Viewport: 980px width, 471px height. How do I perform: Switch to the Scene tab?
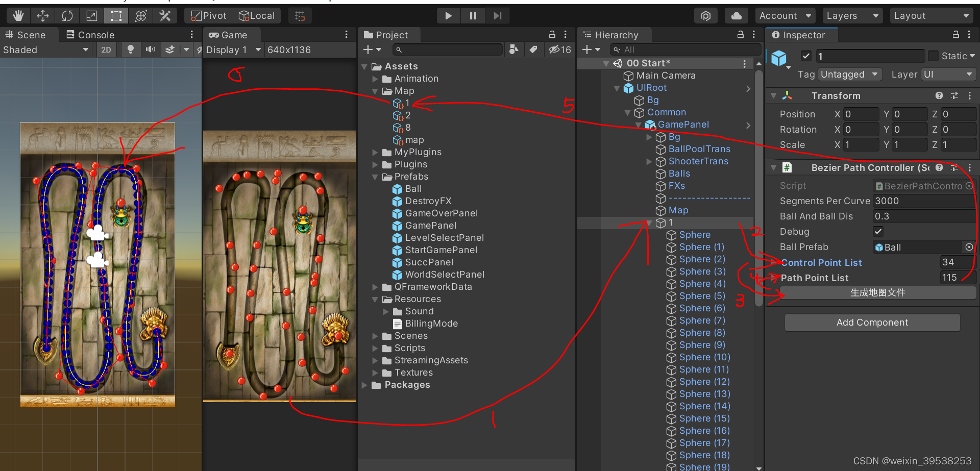(x=26, y=35)
